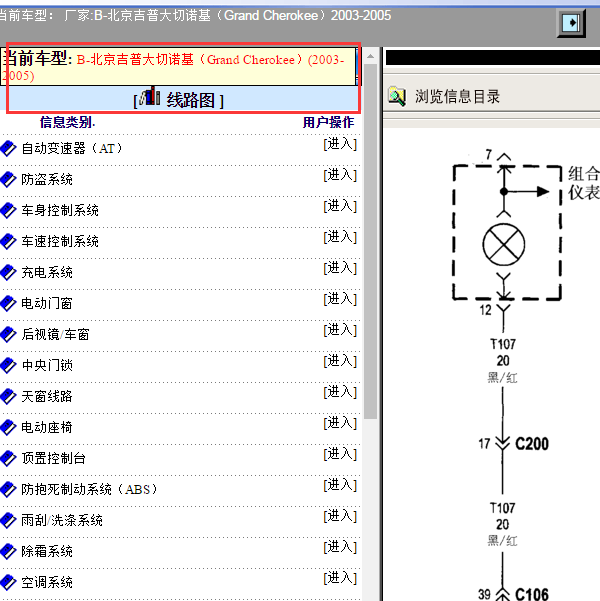The width and height of the screenshot is (600, 601).
Task: Select the 天窗线路 category text
Action: [47, 397]
